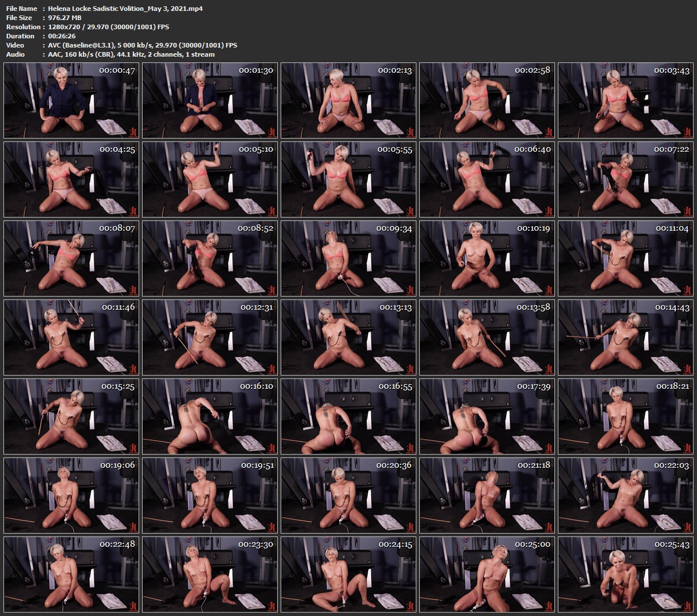697x616 pixels.
Task: Select the frame at 00:06:40
Action: (487, 179)
